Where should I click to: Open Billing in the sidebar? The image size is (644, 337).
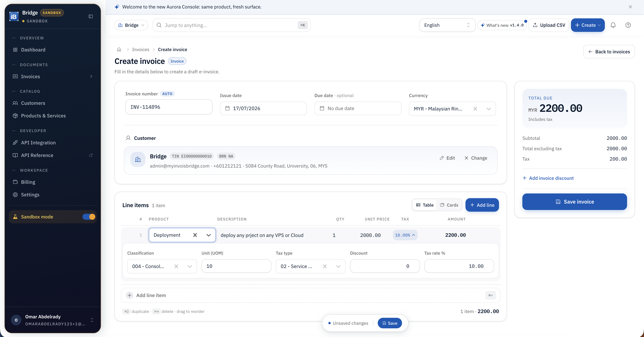click(53, 182)
